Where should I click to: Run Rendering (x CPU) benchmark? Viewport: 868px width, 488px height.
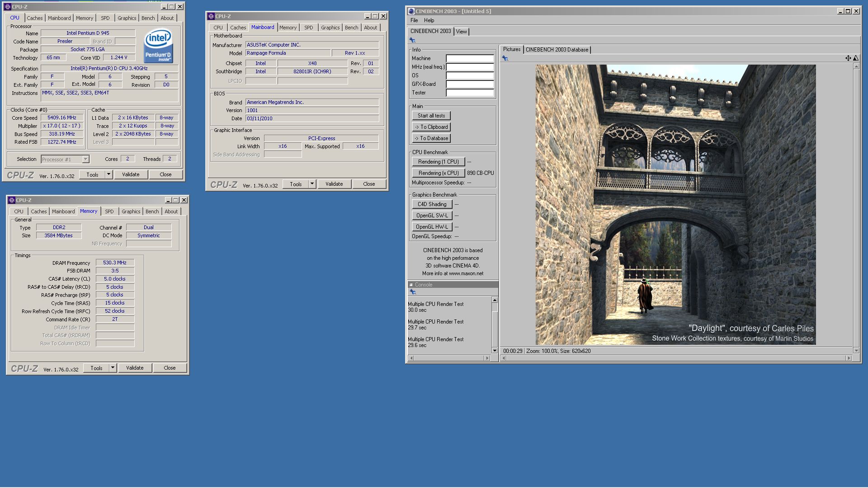coord(439,173)
